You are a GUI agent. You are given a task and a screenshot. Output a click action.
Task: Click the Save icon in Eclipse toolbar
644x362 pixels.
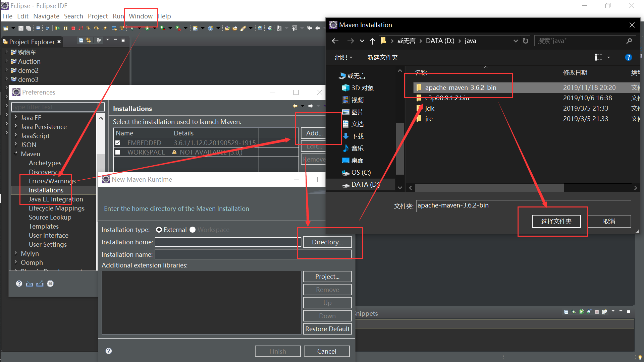(21, 28)
